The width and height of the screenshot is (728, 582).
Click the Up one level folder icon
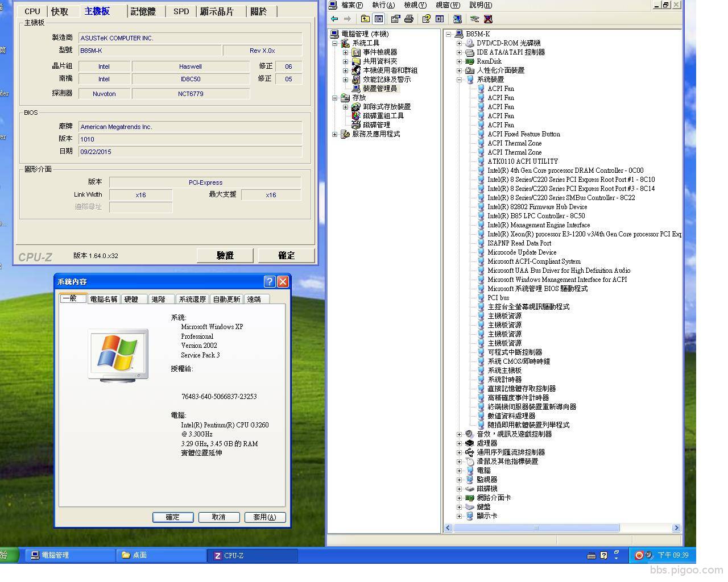click(x=365, y=19)
